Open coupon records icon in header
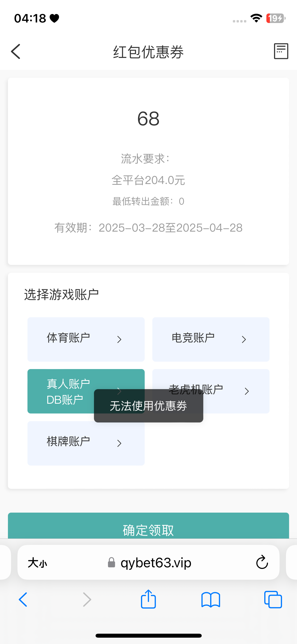 pyautogui.click(x=281, y=51)
